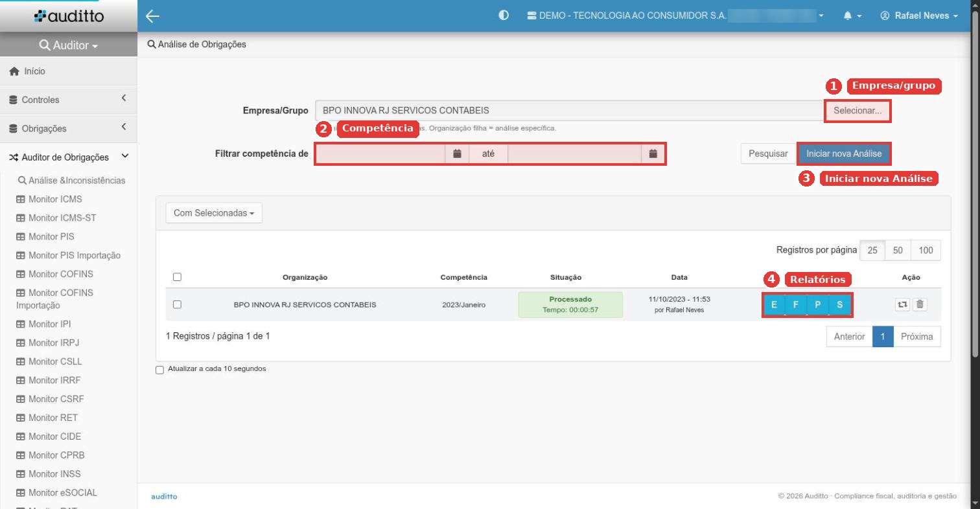The image size is (980, 509).
Task: Set records per page to 50
Action: click(898, 251)
